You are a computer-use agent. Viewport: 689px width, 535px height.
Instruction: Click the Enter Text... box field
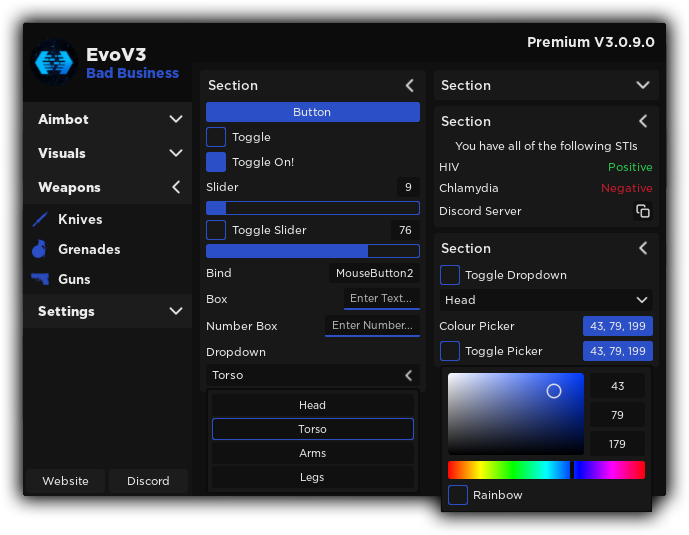[381, 299]
